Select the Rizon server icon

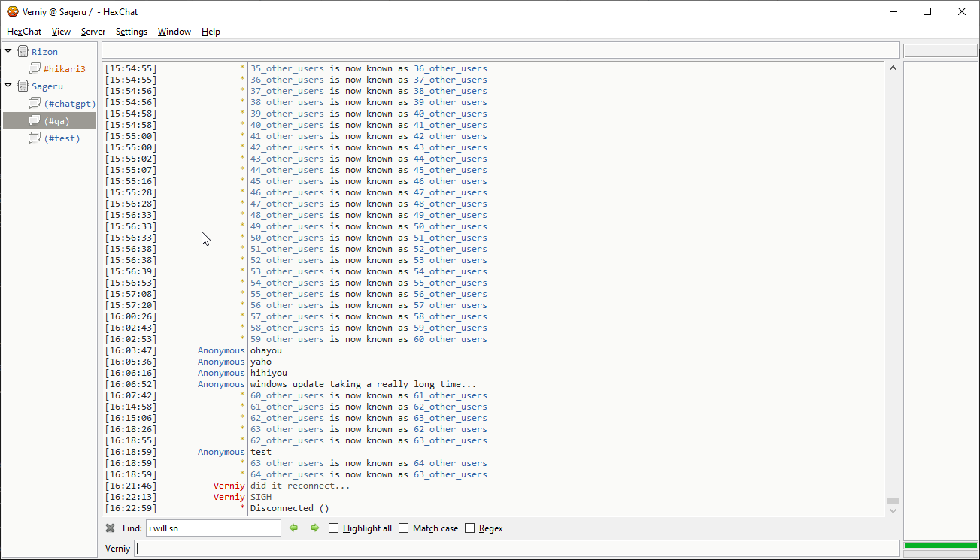pos(23,51)
